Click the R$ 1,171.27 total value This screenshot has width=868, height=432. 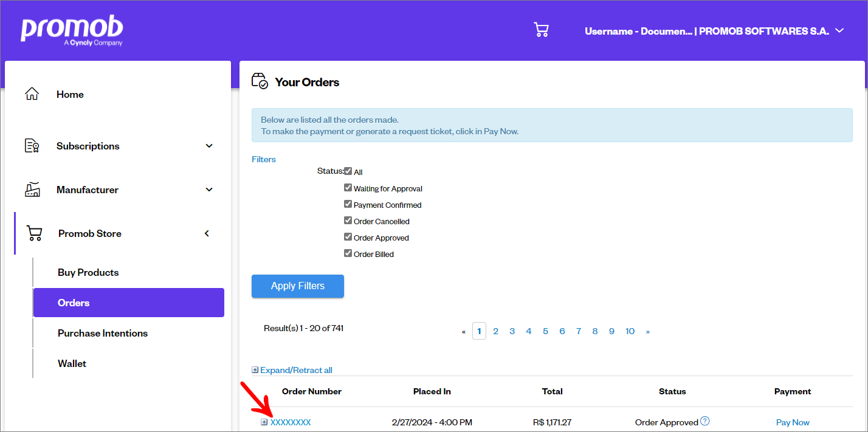[x=552, y=422]
